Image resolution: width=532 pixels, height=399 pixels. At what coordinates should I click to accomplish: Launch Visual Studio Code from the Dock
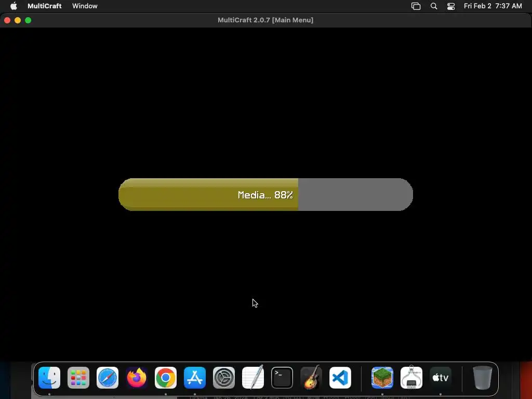point(340,378)
